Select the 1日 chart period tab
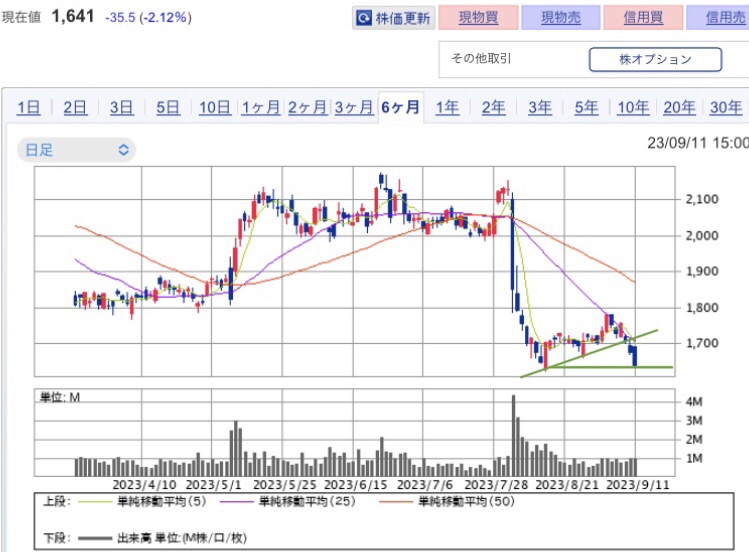 (29, 107)
